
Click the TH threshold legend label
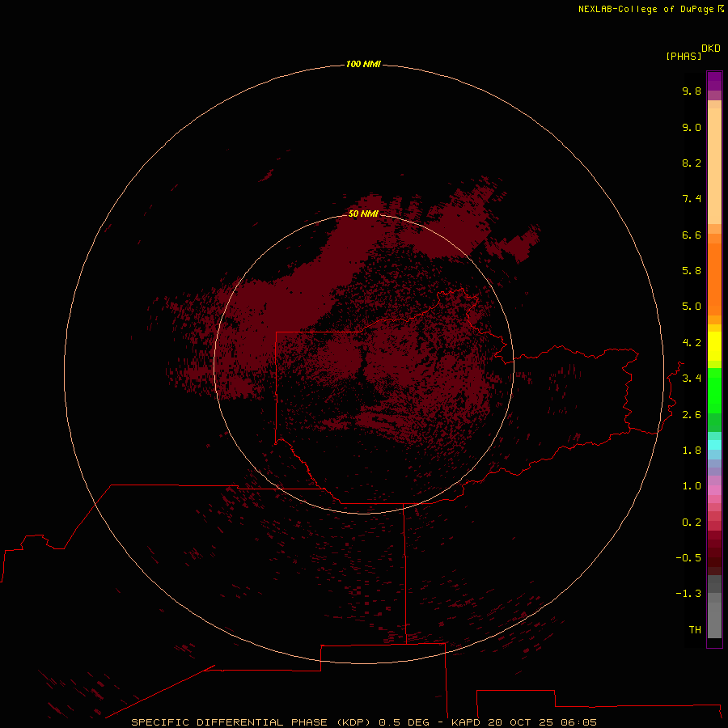695,630
